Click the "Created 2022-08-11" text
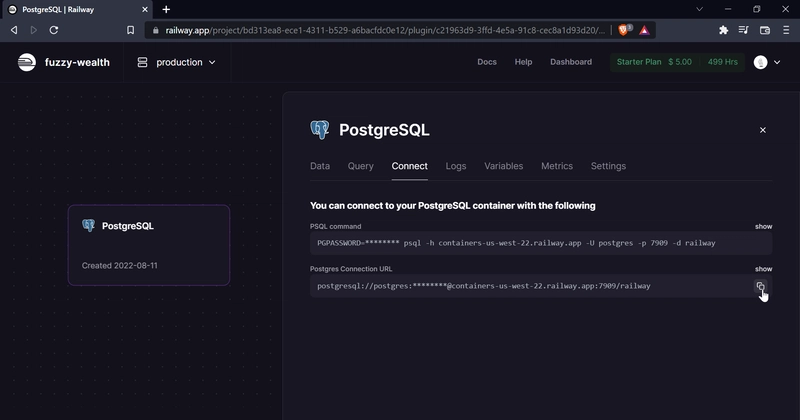Viewport: 800px width, 420px height. tap(119, 265)
